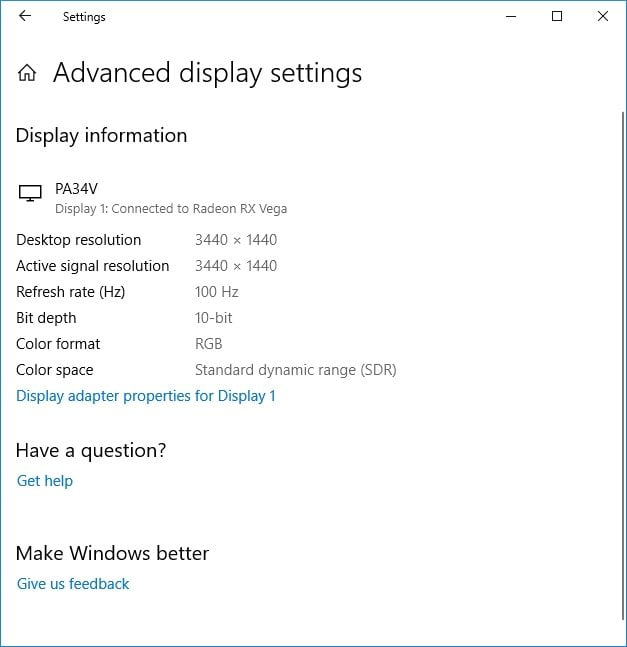Viewport: 627px width, 647px height.
Task: Click the Display information heading
Action: (x=101, y=136)
